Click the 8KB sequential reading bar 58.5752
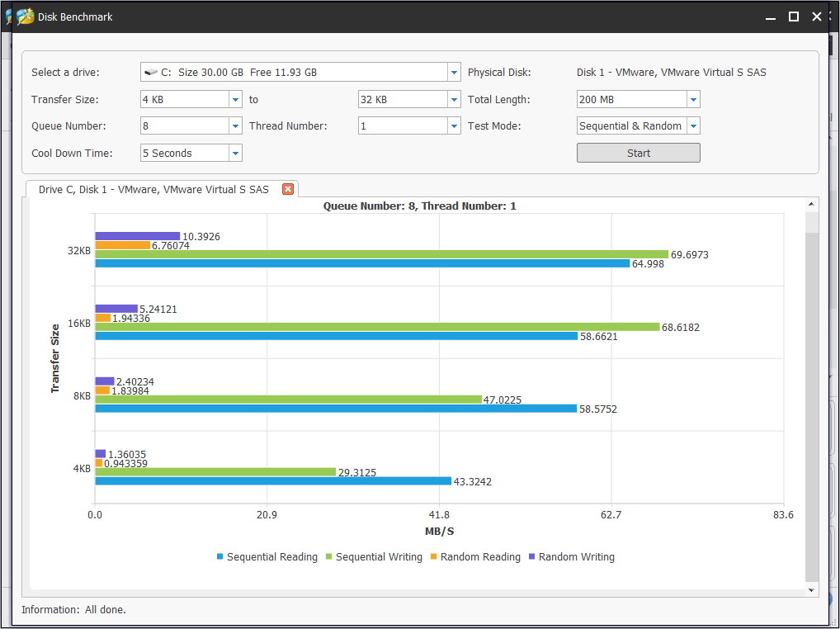Screen dimensions: 840x629 tap(336, 409)
